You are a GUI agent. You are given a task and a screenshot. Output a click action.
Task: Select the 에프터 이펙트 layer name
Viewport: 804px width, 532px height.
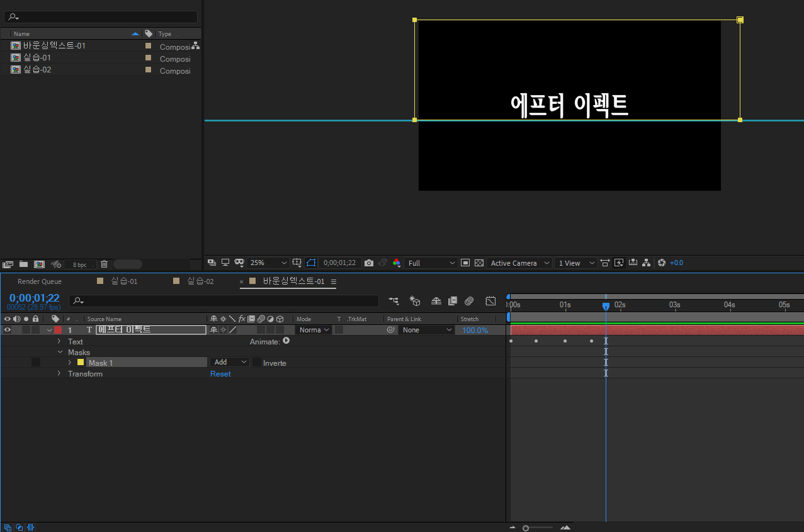(x=151, y=330)
